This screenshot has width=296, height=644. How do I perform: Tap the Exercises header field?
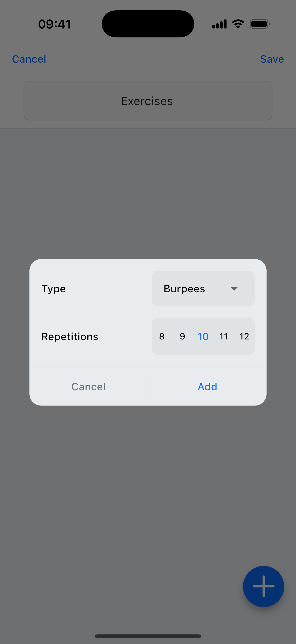[x=147, y=101]
